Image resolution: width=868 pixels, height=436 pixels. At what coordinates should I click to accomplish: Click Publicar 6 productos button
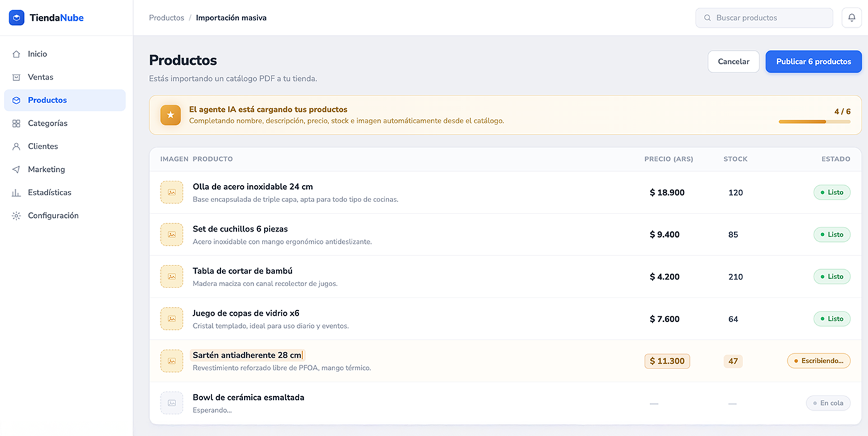coord(814,61)
